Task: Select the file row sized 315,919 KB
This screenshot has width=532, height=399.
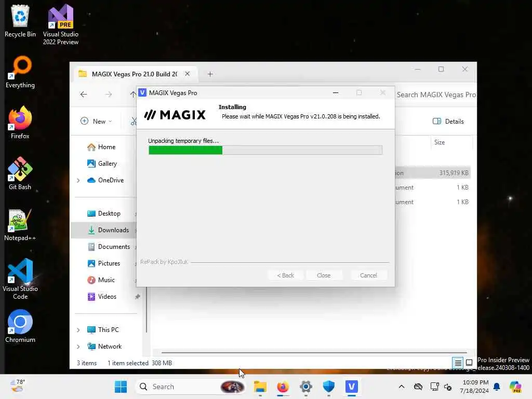Action: coord(433,172)
